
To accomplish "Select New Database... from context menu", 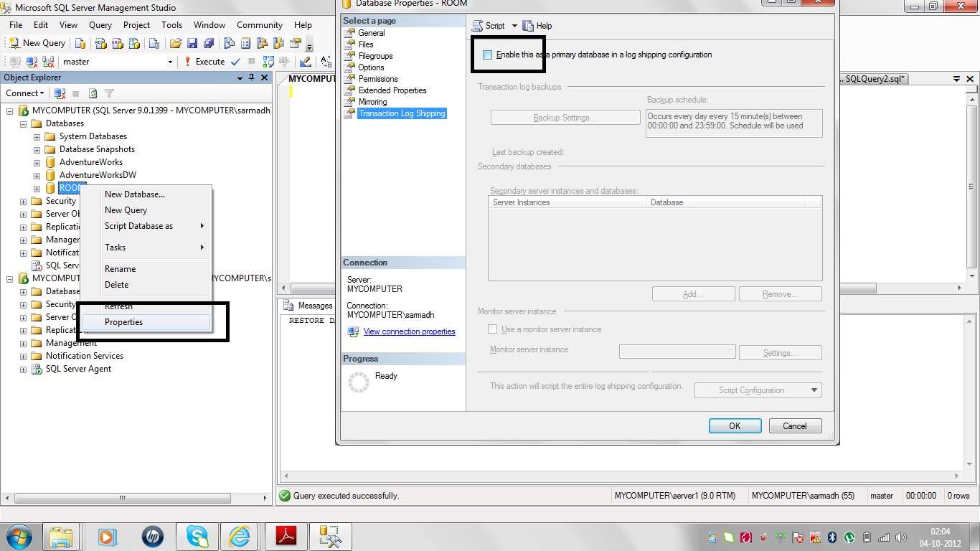I will coord(146,194).
